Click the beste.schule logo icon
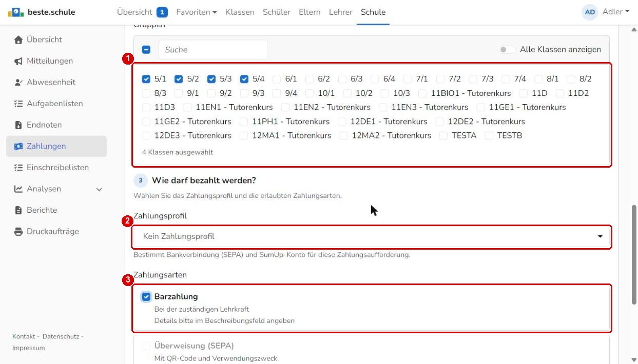 coord(16,12)
